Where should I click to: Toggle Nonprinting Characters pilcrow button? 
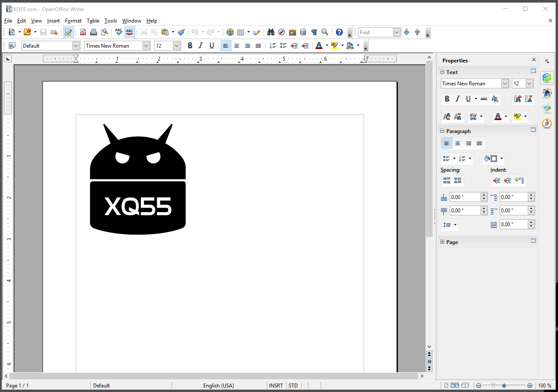pyautogui.click(x=314, y=32)
